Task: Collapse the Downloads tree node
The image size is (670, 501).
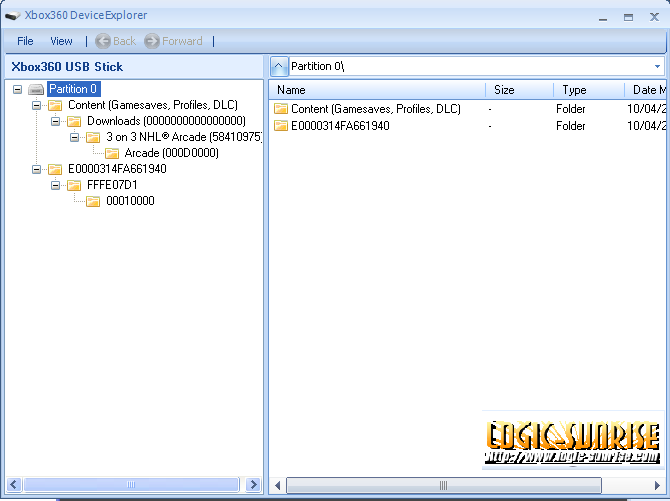Action: (55, 121)
